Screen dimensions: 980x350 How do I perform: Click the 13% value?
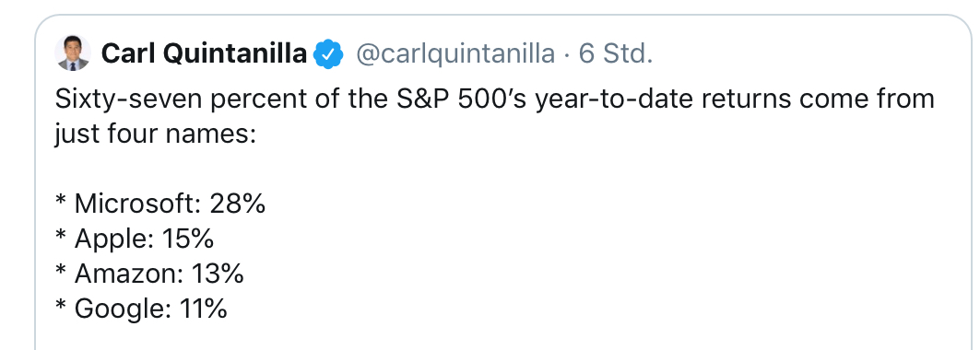tap(217, 274)
